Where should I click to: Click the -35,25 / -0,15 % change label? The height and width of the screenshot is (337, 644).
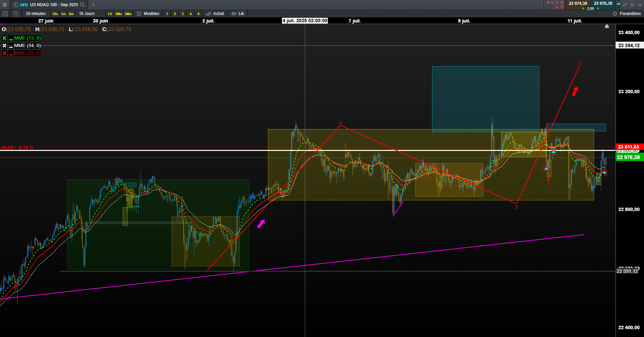coord(17,148)
